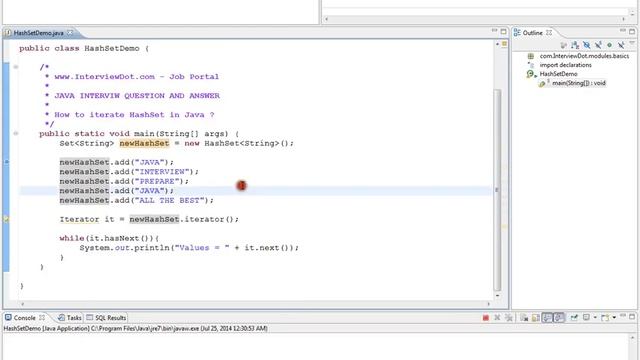Click overview ruler top warning square
This screenshot has width=640, height=360.
coord(504,44)
